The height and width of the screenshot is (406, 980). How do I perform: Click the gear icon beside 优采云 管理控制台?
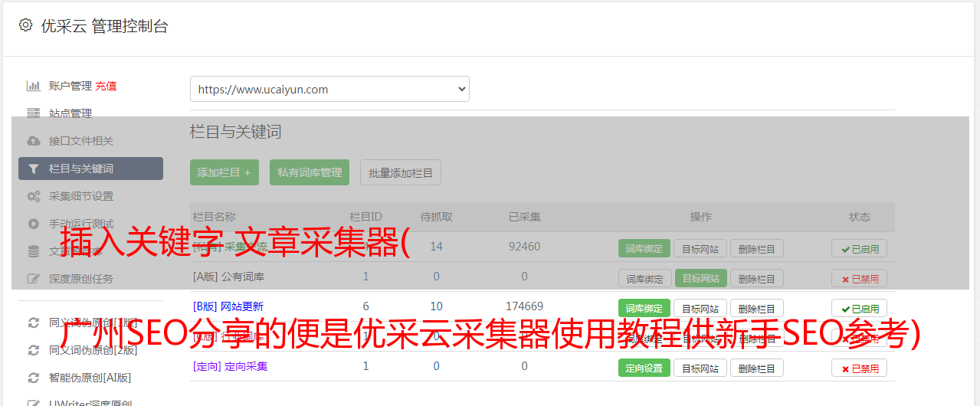pyautogui.click(x=25, y=25)
